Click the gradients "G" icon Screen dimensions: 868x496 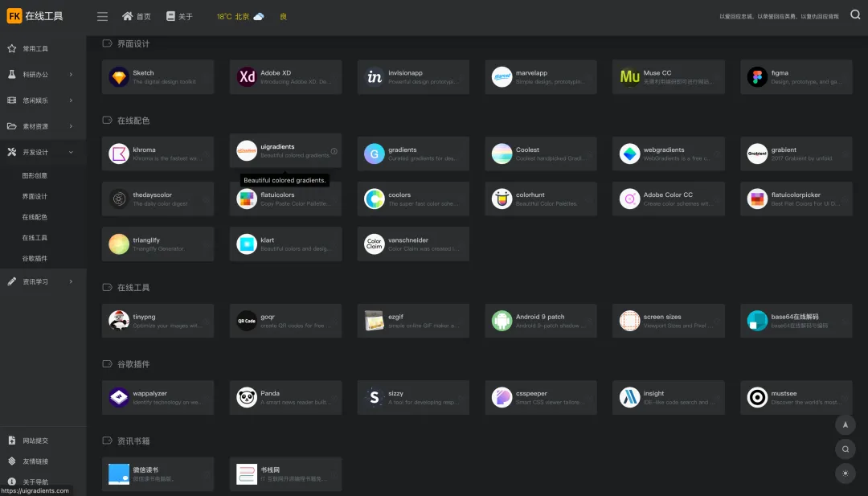point(375,154)
